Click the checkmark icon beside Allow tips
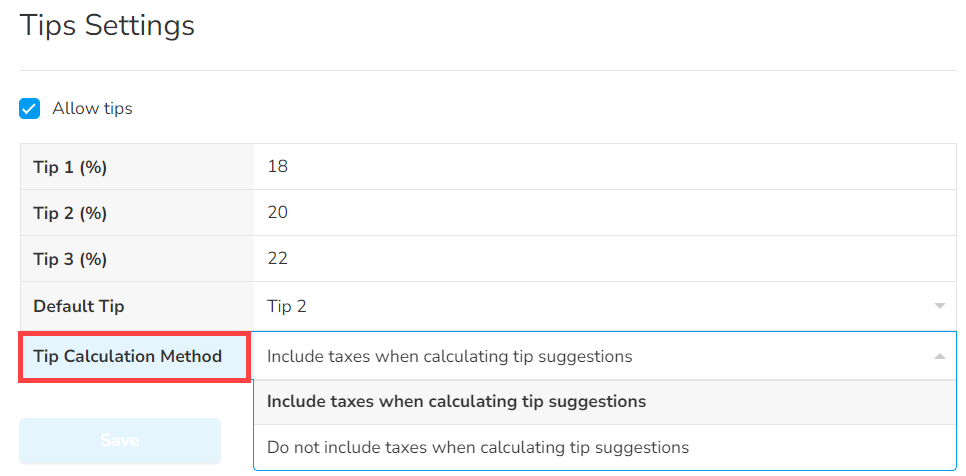Viewport: 966px width, 476px height. 30,108
